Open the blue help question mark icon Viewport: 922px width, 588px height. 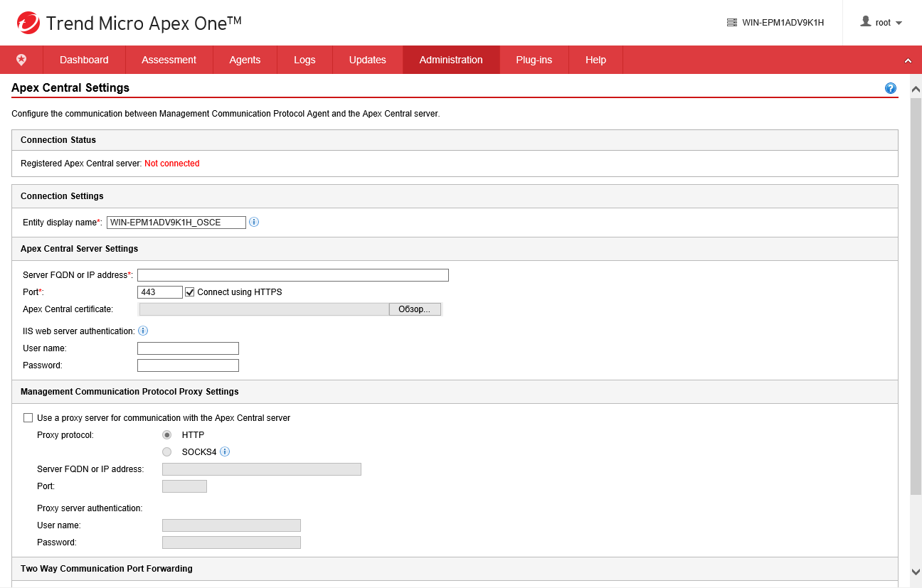tap(891, 88)
